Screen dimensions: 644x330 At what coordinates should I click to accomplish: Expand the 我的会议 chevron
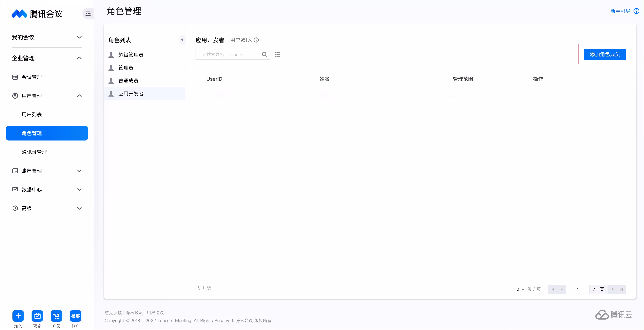[79, 37]
